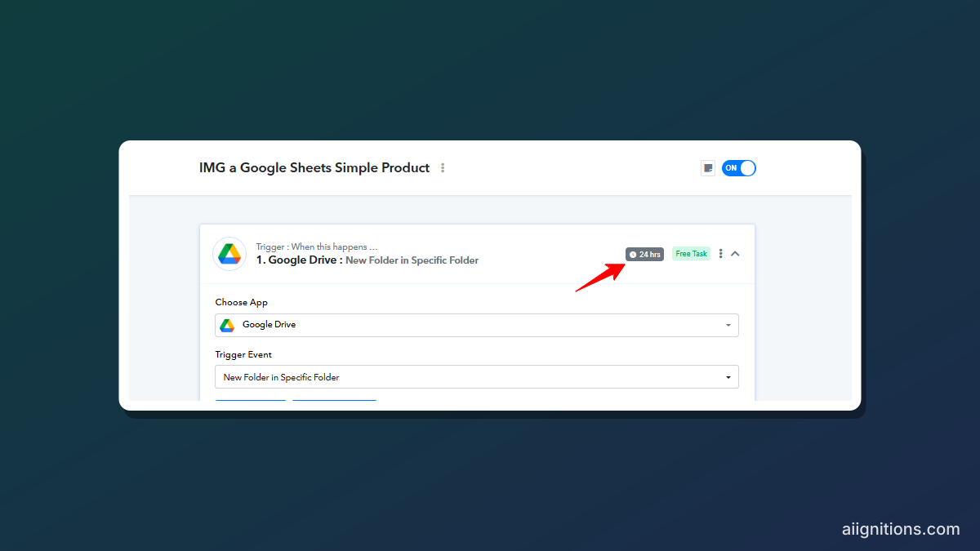Open the workflow notes icon

tap(708, 168)
